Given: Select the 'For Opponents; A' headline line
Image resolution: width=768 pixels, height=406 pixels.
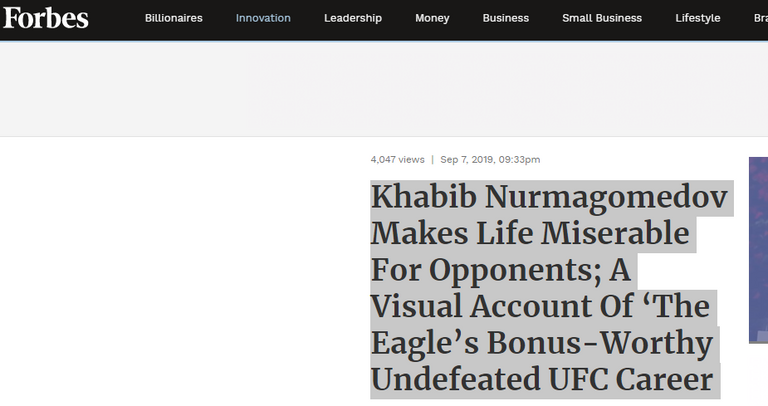Looking at the screenshot, I should click(503, 270).
